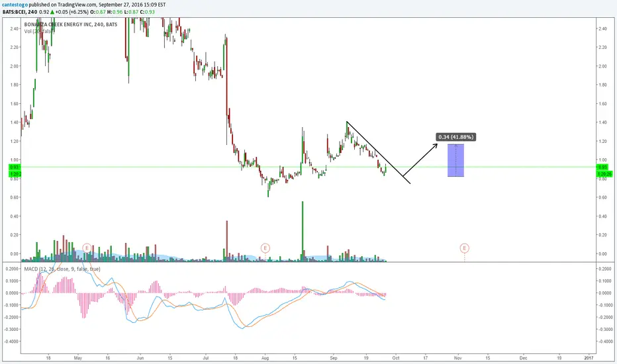Click the 'Vol (20, false)' indicator label

38,31
